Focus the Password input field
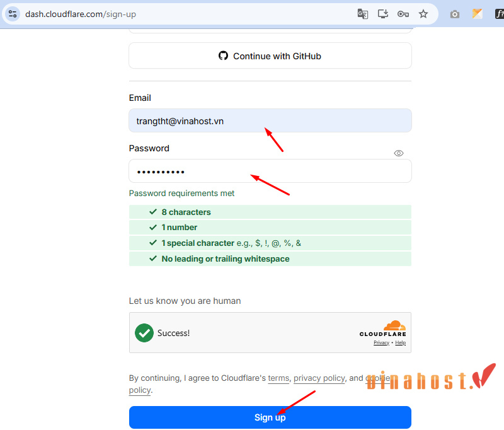This screenshot has width=504, height=430. [x=270, y=171]
